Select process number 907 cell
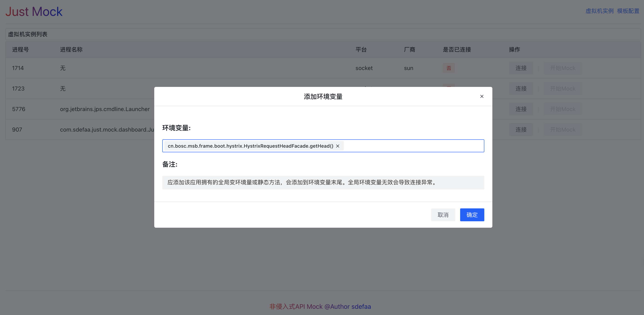 (x=17, y=130)
